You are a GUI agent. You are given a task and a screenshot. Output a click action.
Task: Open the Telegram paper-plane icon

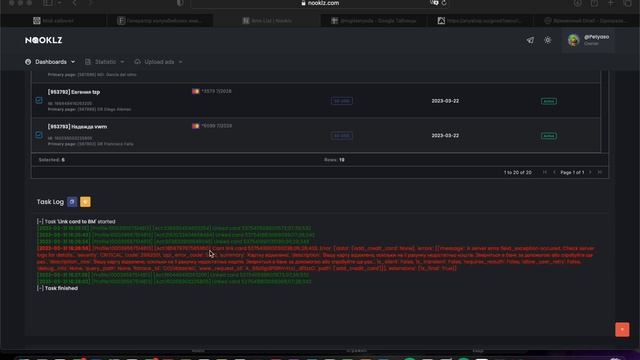(x=530, y=40)
